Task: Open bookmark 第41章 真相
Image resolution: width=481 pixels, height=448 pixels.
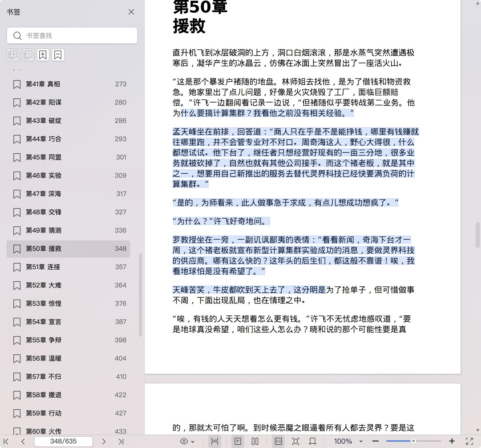Action: [68, 84]
